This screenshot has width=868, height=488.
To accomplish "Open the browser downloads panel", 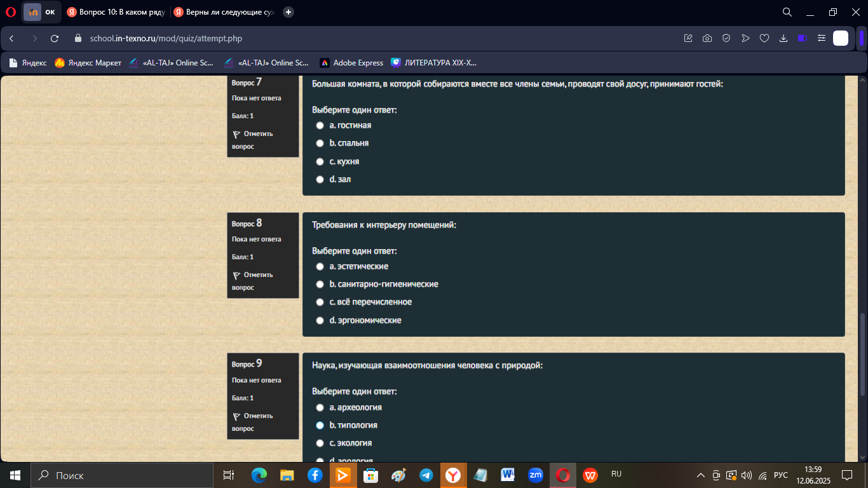I will [x=783, y=38].
